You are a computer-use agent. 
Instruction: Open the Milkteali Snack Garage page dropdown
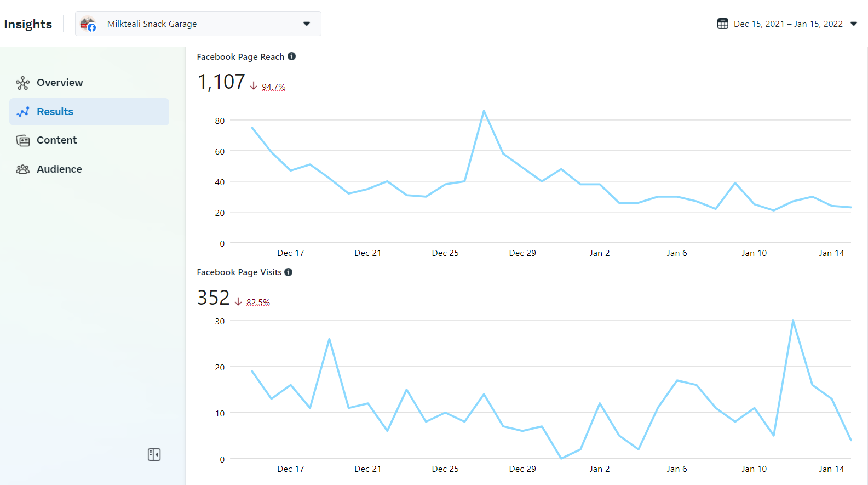point(198,24)
